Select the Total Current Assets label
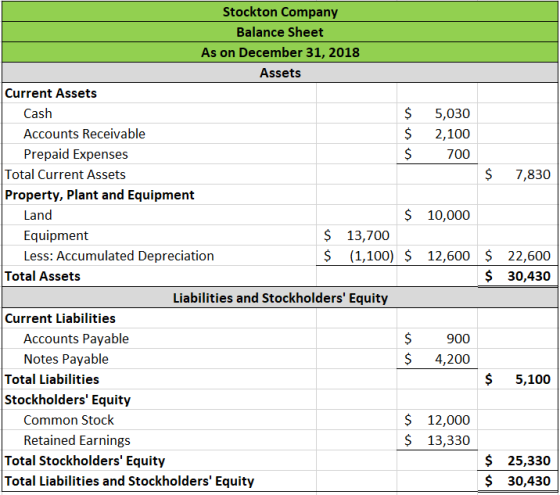 coord(65,175)
